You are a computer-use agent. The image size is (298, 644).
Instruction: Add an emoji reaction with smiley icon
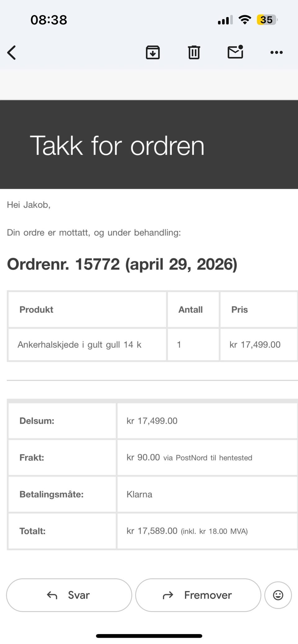coord(278,595)
